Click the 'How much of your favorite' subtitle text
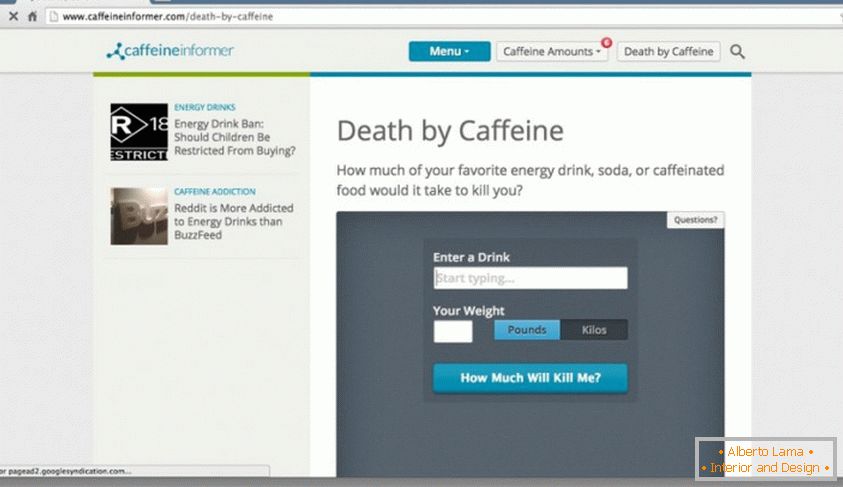Image resolution: width=843 pixels, height=487 pixels. [x=530, y=180]
